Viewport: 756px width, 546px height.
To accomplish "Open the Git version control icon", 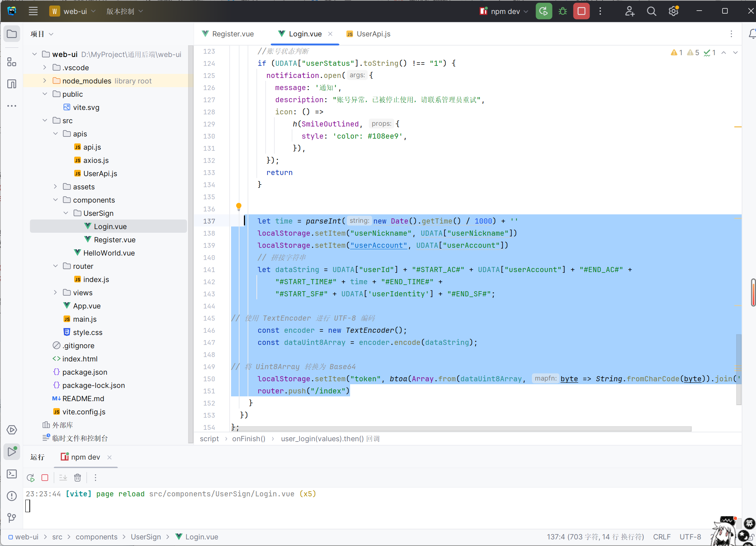I will pyautogui.click(x=12, y=518).
